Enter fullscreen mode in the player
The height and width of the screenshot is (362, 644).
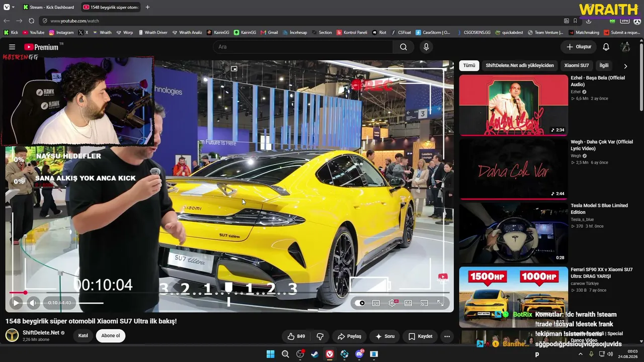(x=440, y=303)
